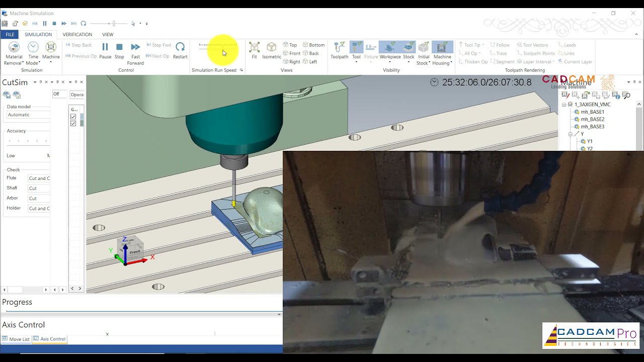
Task: Open Data model Automatic combo box
Action: coord(28,115)
